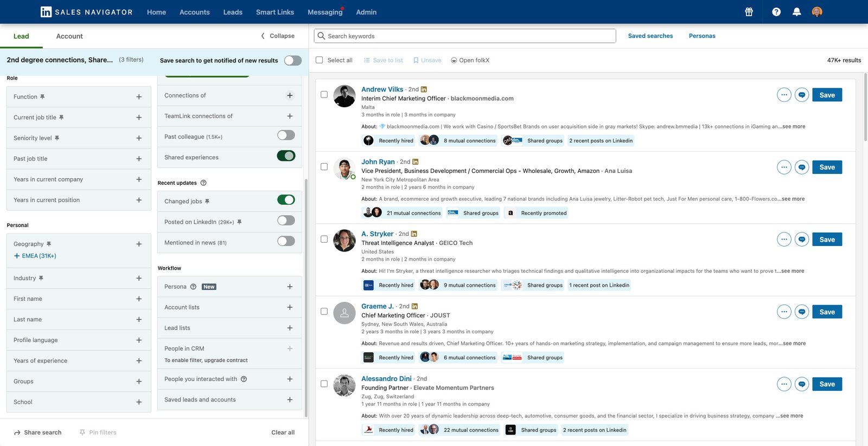Click the LinkedIn Sales Navigator logo
The width and height of the screenshot is (868, 446).
pyautogui.click(x=87, y=12)
